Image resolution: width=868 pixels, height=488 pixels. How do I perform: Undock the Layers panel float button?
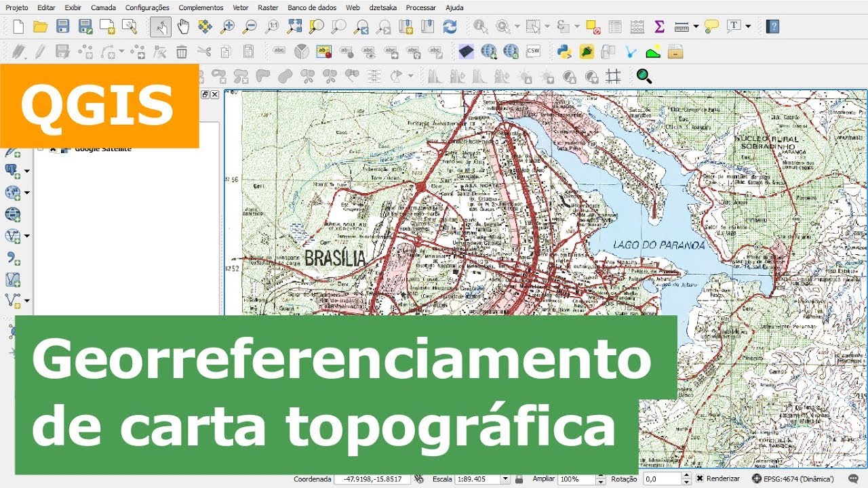(205, 95)
